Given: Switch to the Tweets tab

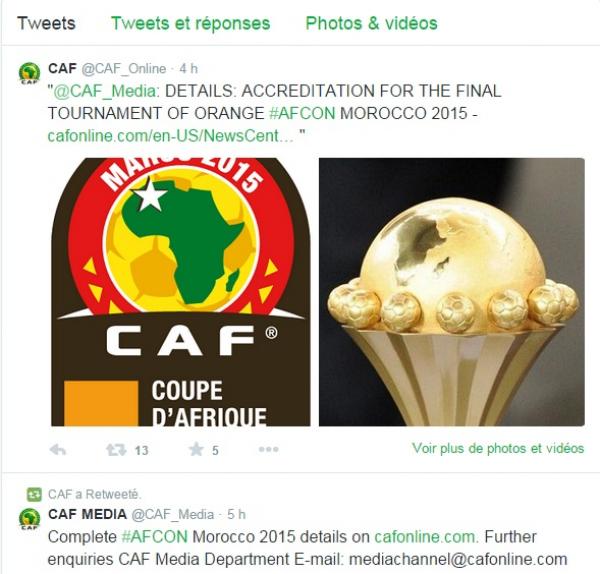Looking at the screenshot, I should [x=46, y=23].
